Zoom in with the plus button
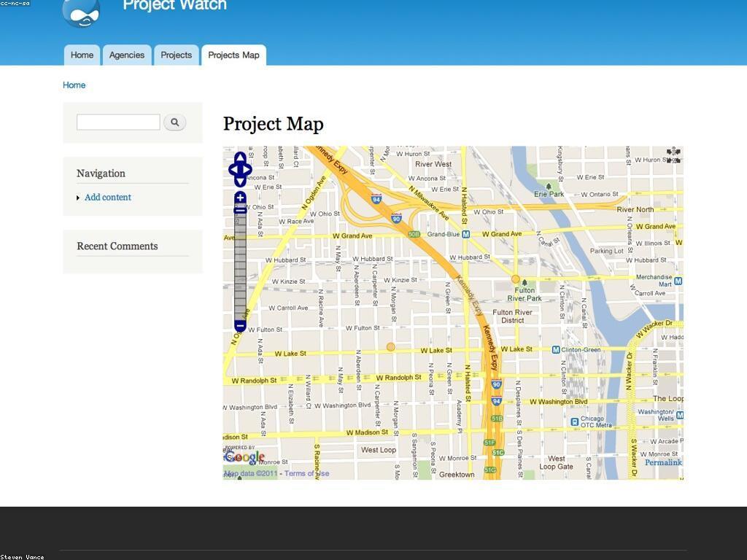The width and height of the screenshot is (747, 560). click(x=240, y=198)
